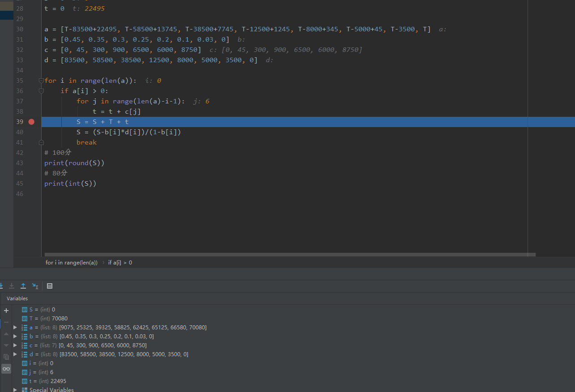Click the int type icon of variable i
The width and height of the screenshot is (575, 392).
tap(25, 363)
